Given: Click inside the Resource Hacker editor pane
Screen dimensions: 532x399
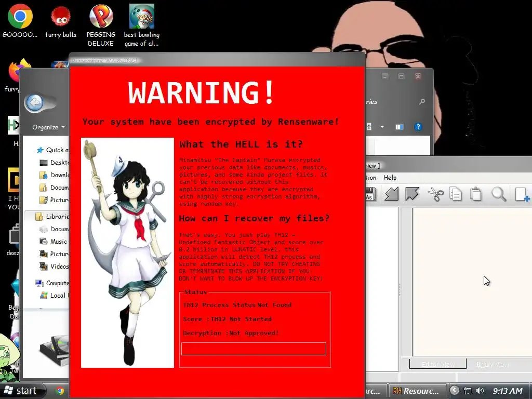Looking at the screenshot, I should click(x=472, y=282).
